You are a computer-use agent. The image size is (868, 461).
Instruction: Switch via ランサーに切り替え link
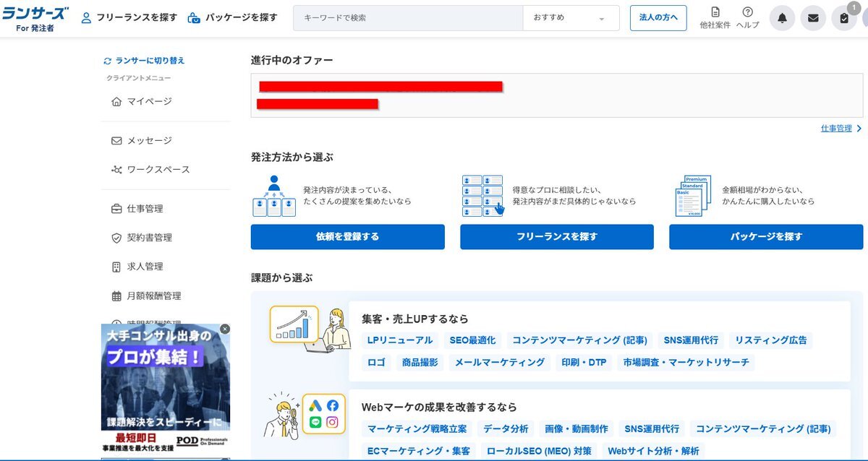[150, 61]
